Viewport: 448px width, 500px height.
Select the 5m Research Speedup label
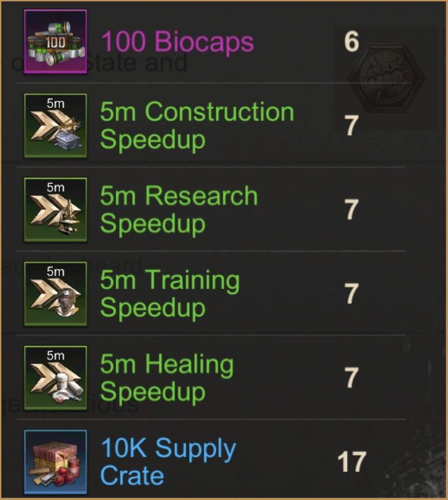coord(179,210)
